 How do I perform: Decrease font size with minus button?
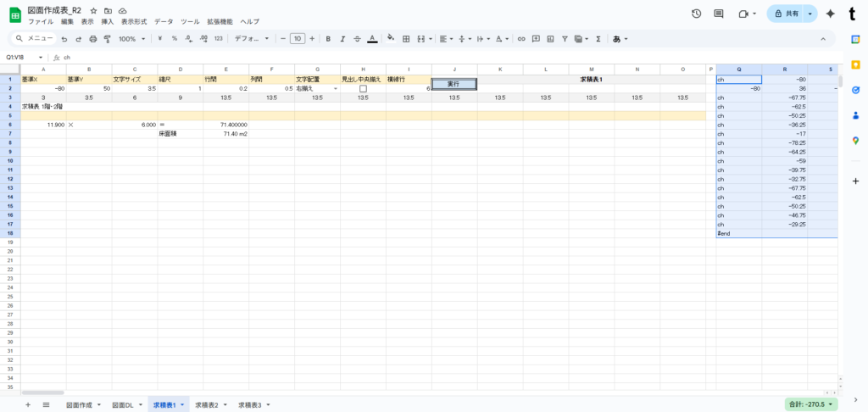coord(283,39)
